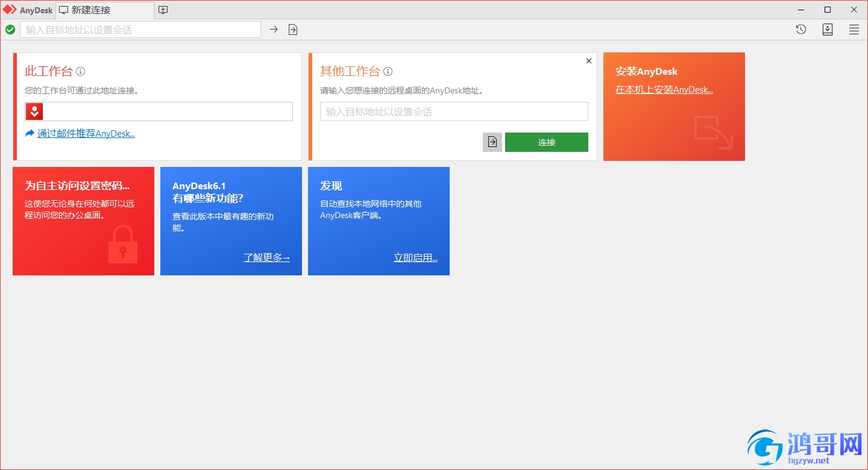Click the 安装AnyDesk heading text
868x470 pixels.
pos(647,72)
